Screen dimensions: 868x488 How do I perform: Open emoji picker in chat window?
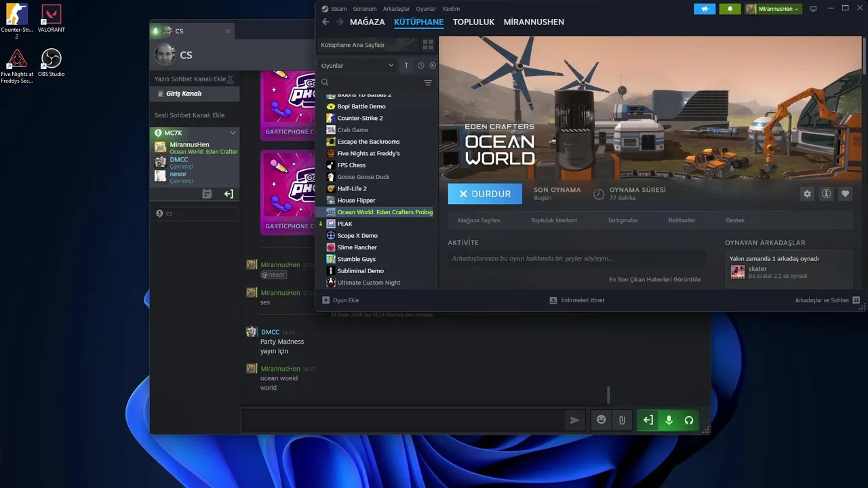click(601, 420)
